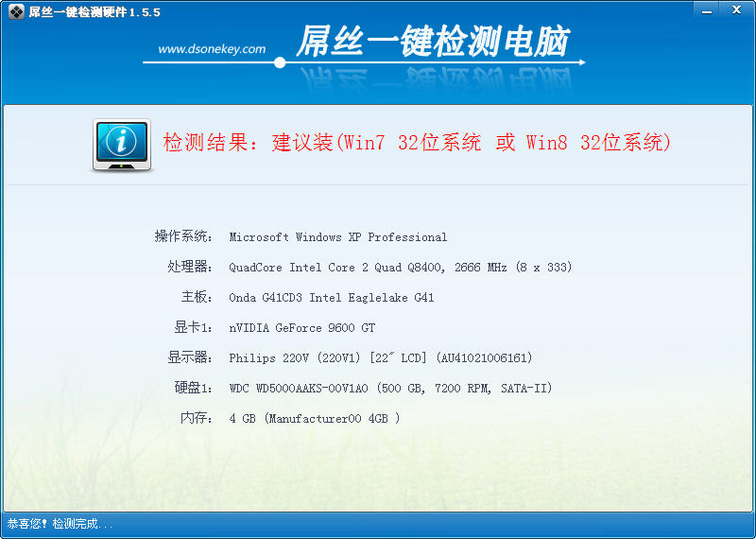Viewport: 756px width, 539px height.
Task: Click the app logo icon in title bar
Action: (x=16, y=11)
